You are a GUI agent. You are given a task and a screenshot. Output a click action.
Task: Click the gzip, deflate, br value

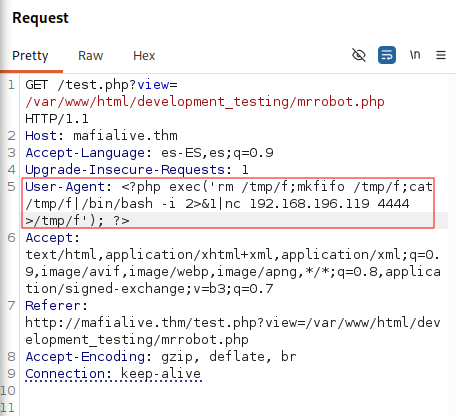coord(229,357)
